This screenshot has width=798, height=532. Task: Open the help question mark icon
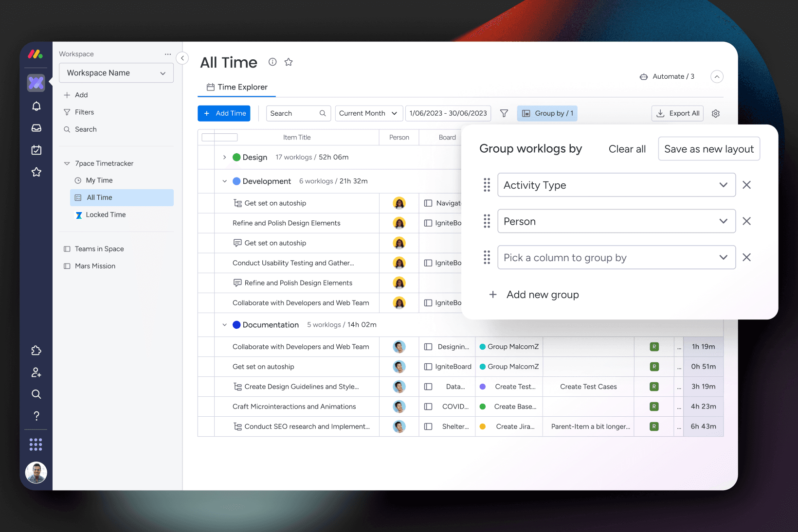click(x=36, y=416)
